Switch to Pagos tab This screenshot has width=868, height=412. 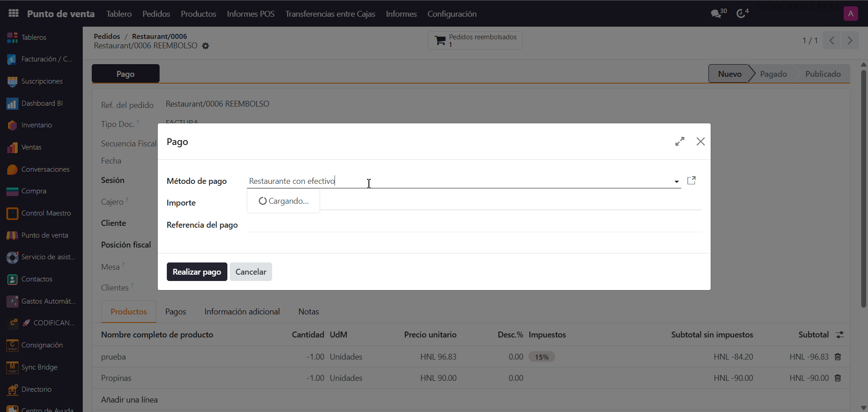pos(175,312)
